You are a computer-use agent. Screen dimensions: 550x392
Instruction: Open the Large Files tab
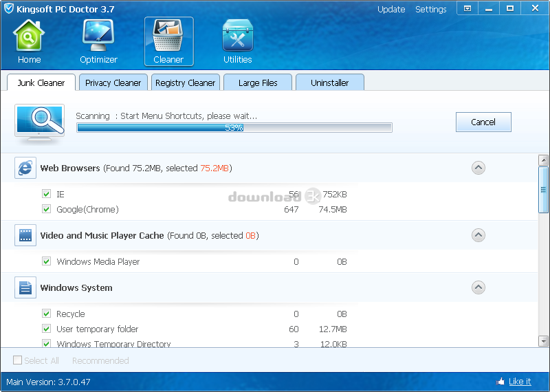(258, 83)
